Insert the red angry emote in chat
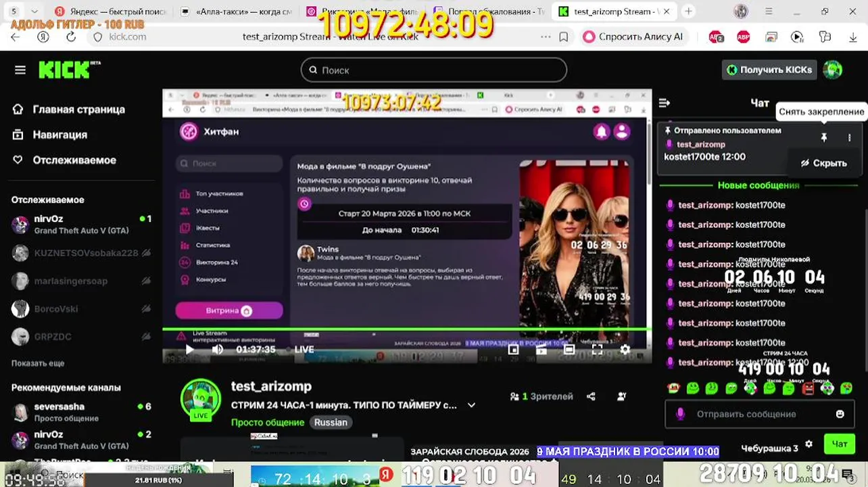This screenshot has width=868, height=487. pos(808,388)
